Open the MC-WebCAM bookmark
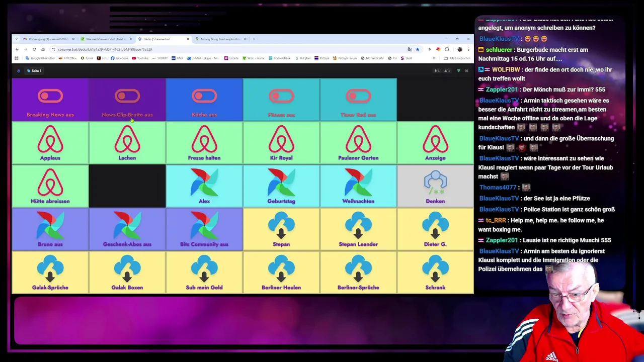The image size is (644, 362). (x=373, y=58)
